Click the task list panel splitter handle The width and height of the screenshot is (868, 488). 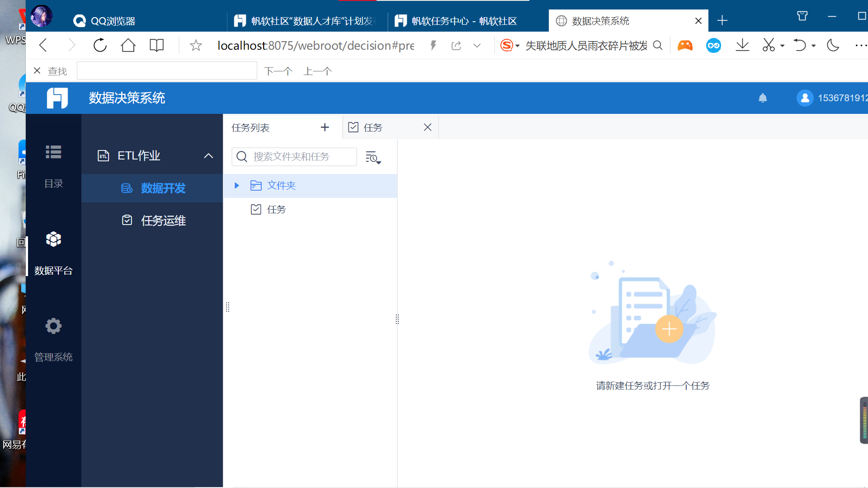pyautogui.click(x=397, y=319)
